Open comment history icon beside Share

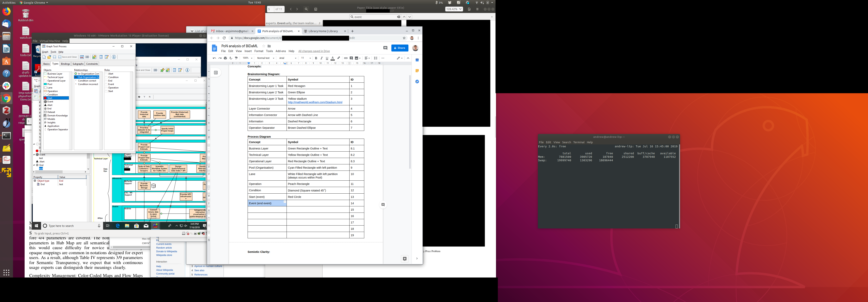(x=385, y=48)
